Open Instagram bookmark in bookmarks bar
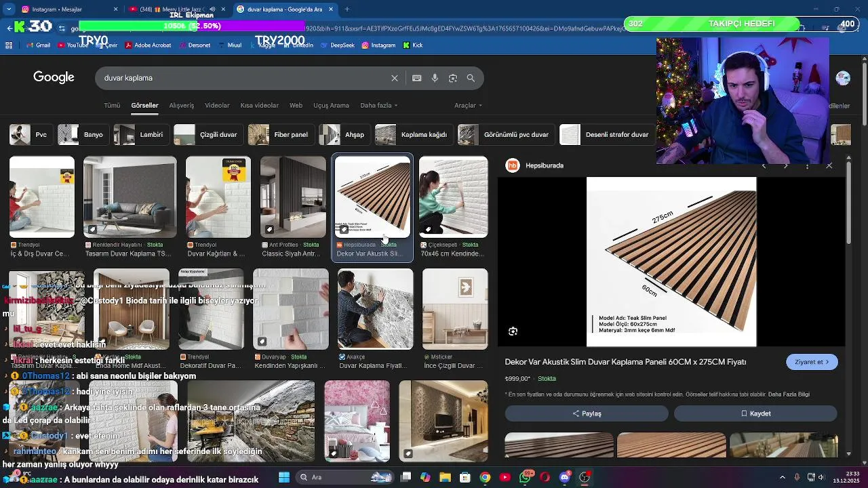868x488 pixels. click(x=378, y=45)
